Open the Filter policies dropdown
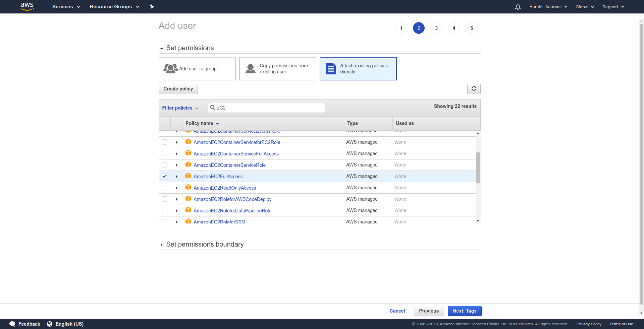 click(180, 108)
